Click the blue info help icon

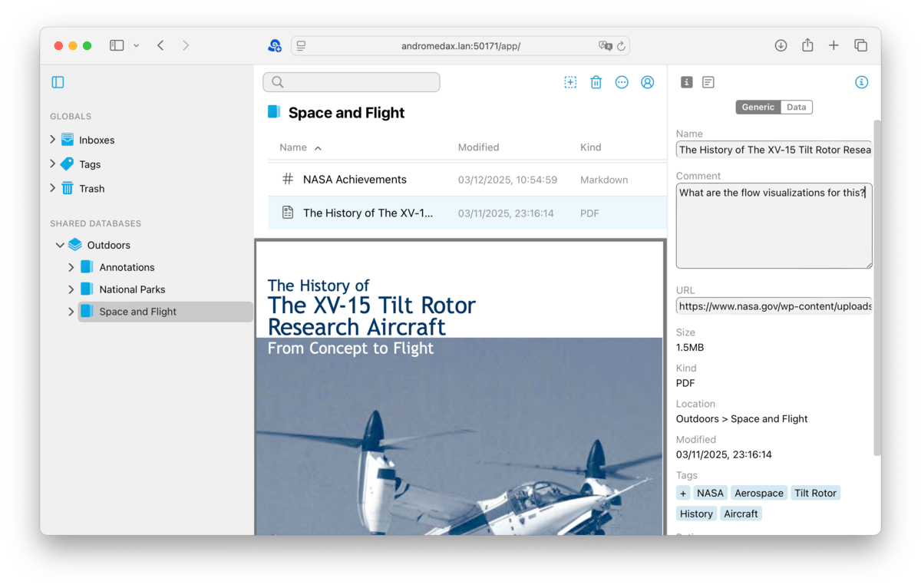[861, 82]
